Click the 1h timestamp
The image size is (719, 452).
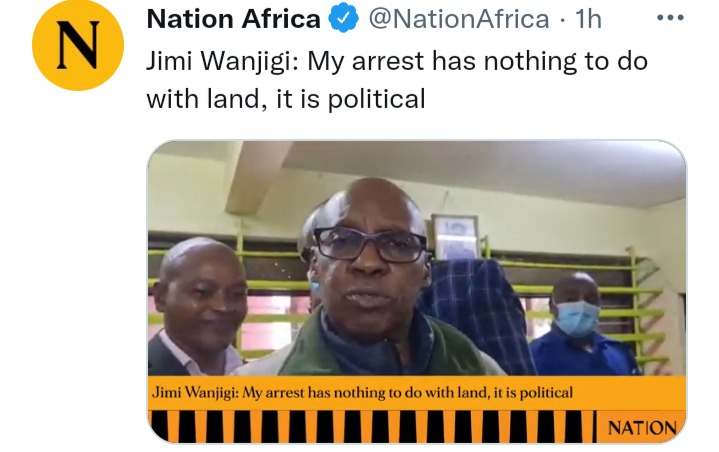point(588,19)
